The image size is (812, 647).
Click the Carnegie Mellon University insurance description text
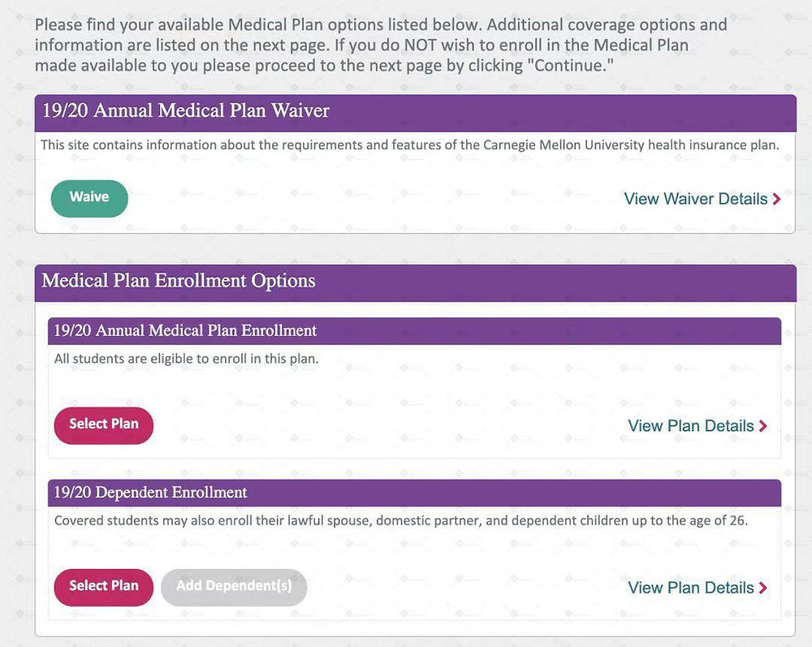click(410, 145)
